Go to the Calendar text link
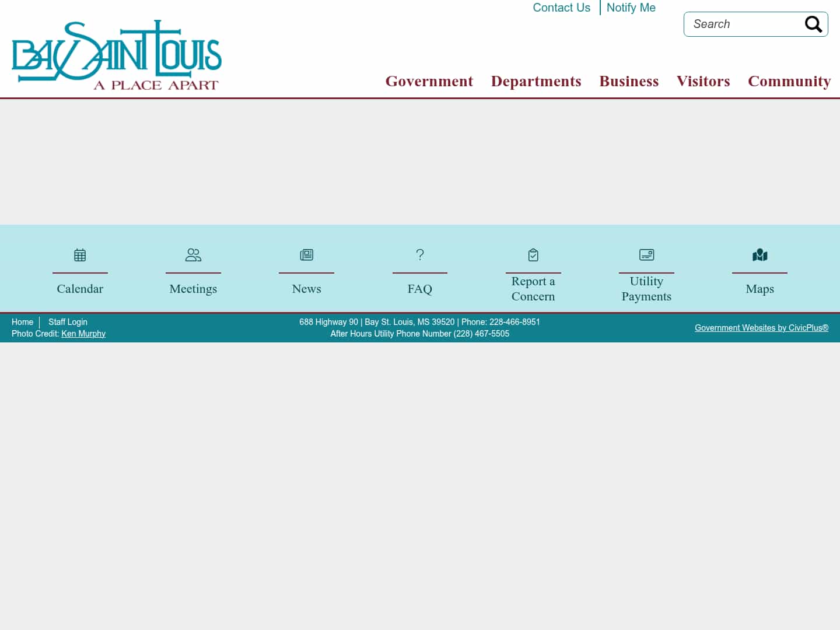Image resolution: width=840 pixels, height=630 pixels. point(80,289)
